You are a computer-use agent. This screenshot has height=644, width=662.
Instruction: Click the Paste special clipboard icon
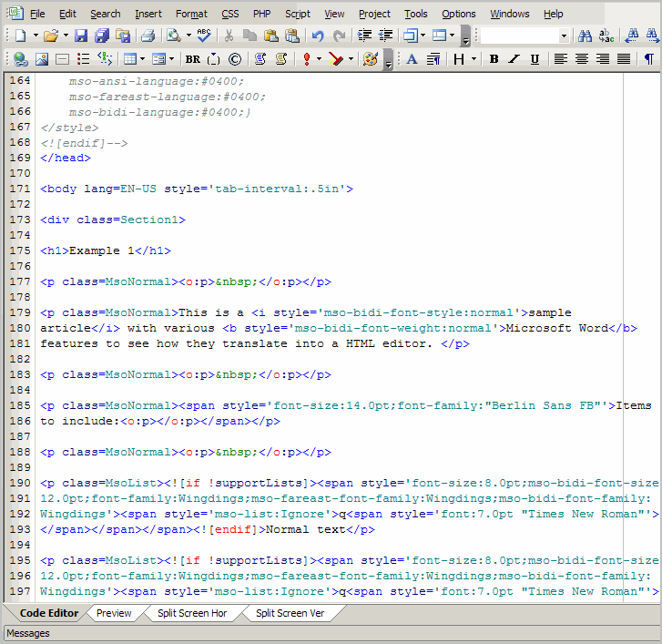coord(291,36)
